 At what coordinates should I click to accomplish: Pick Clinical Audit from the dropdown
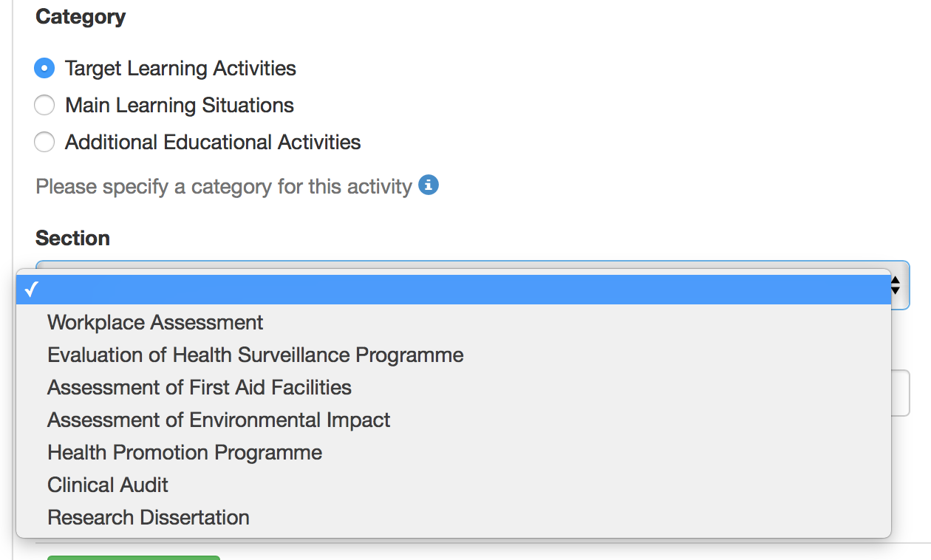(454, 485)
